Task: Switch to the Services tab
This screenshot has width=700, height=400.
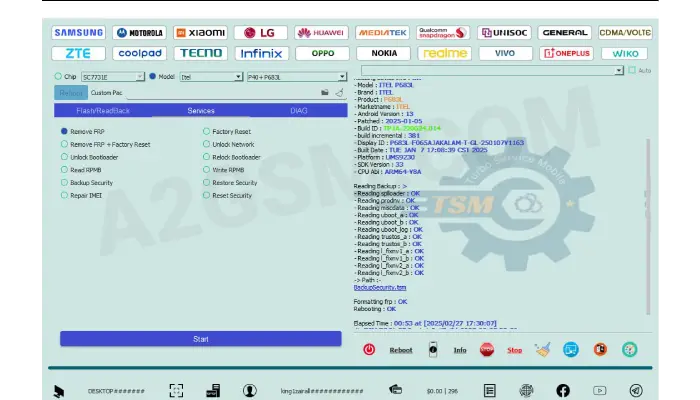Action: (x=201, y=110)
